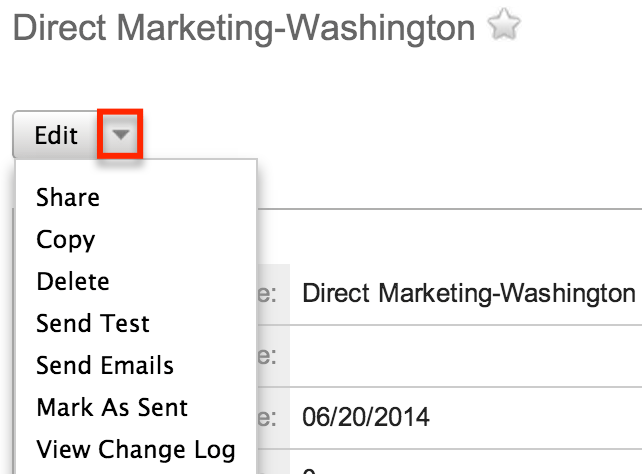Click the label cell of the empty second row
Image resolution: width=642 pixels, height=474 pixels.
[x=272, y=355]
